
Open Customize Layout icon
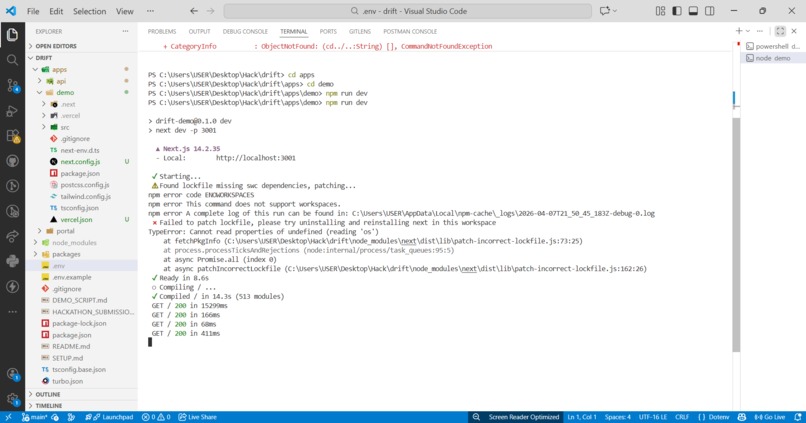click(660, 11)
